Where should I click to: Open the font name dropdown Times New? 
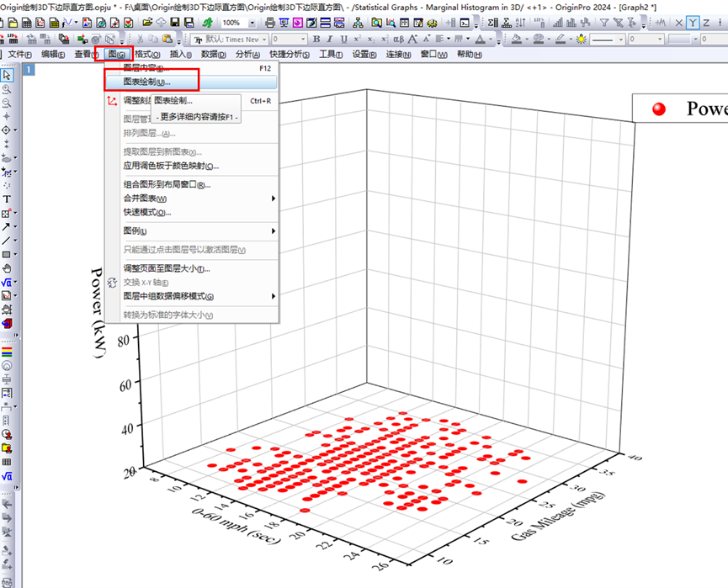264,39
